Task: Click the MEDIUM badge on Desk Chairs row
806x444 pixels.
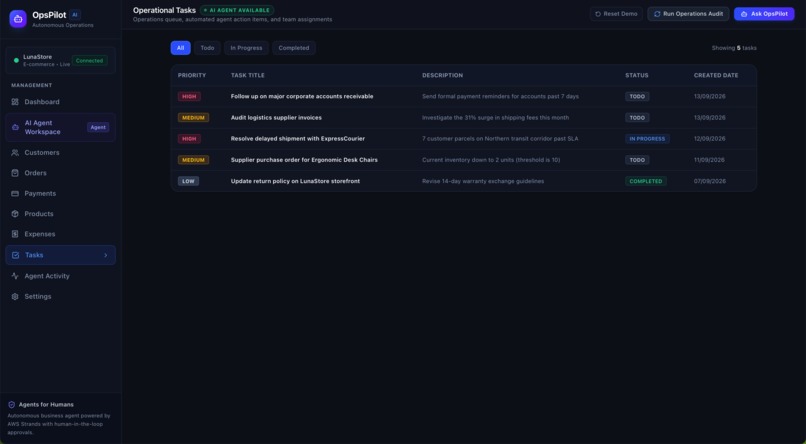Action: (x=193, y=160)
